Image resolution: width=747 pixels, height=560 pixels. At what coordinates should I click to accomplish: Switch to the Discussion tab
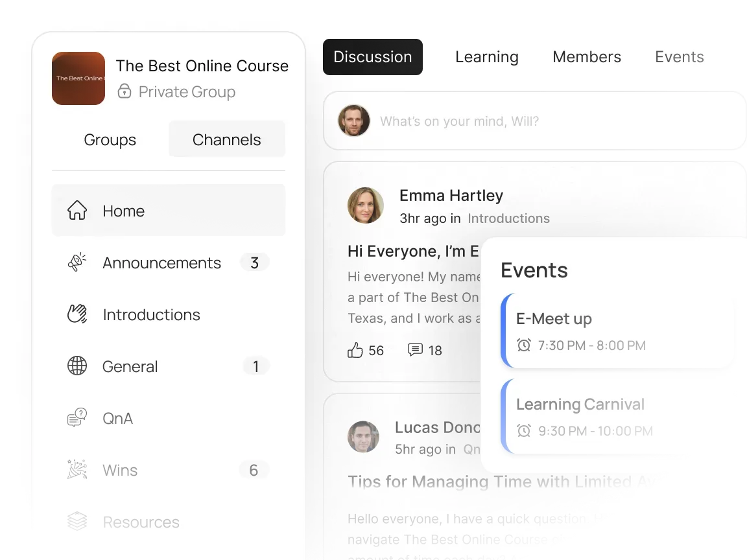(373, 56)
